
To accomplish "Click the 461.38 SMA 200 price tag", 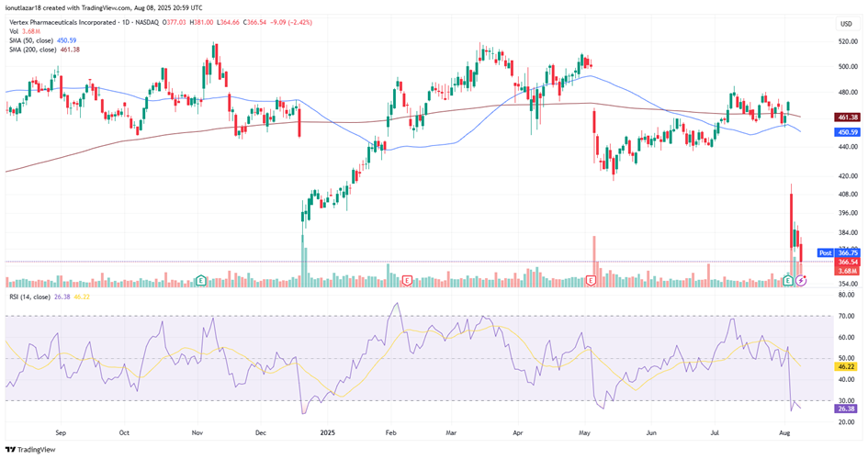I will pyautogui.click(x=848, y=118).
